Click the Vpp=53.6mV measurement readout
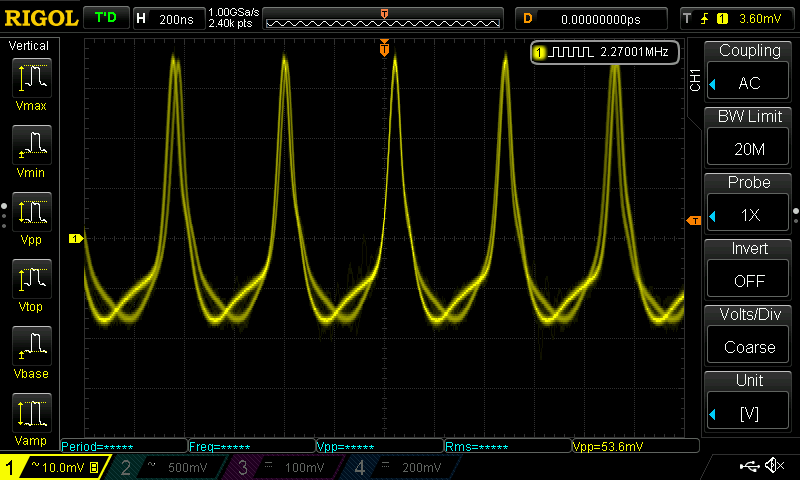The height and width of the screenshot is (480, 800). pyautogui.click(x=635, y=446)
